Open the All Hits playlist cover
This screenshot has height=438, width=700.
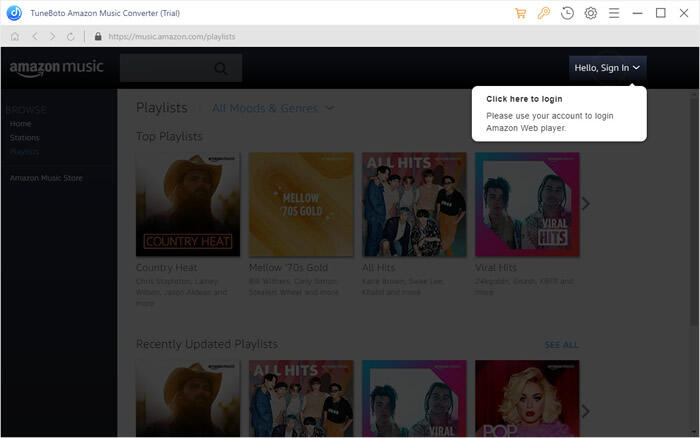click(414, 204)
